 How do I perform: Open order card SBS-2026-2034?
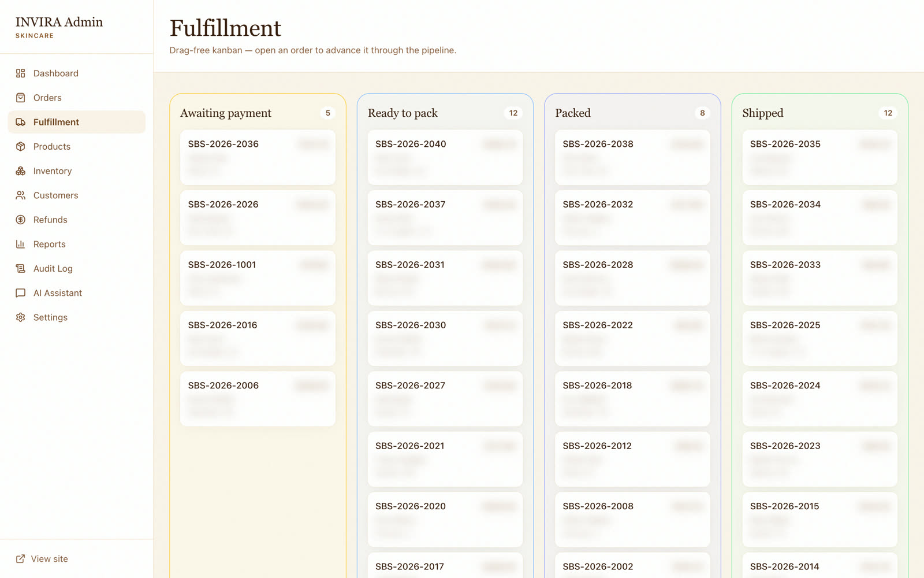pyautogui.click(x=820, y=218)
